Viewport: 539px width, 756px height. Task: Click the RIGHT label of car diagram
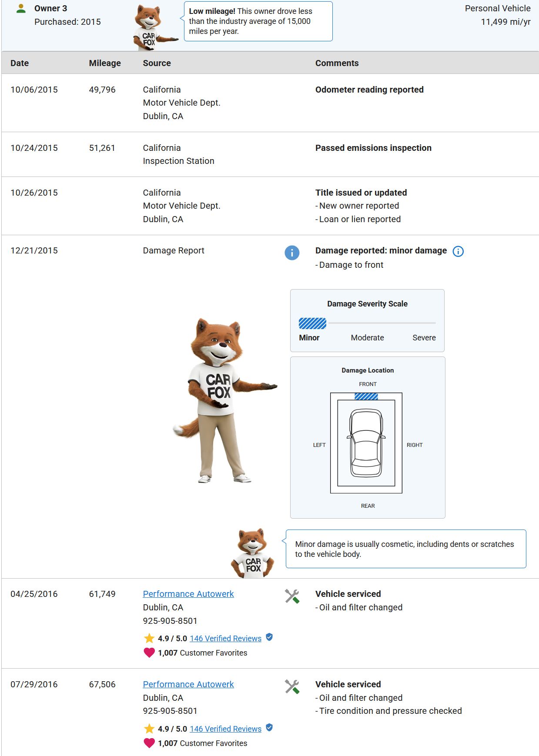415,445
